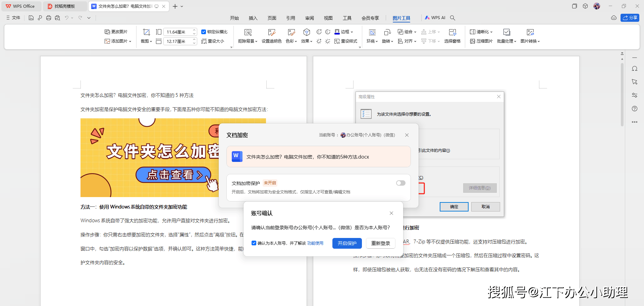Click the Save icon in quick toolbar
Screen dimensions: 644x306
31,18
